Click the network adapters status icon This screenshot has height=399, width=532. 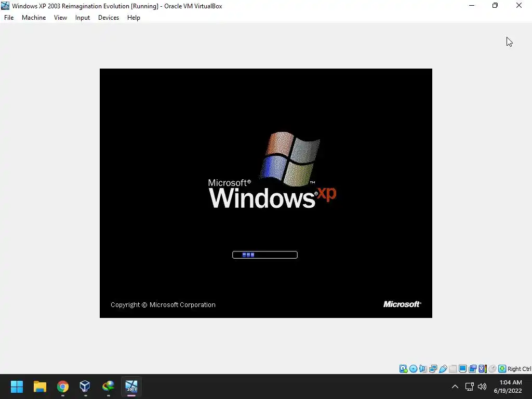click(433, 369)
